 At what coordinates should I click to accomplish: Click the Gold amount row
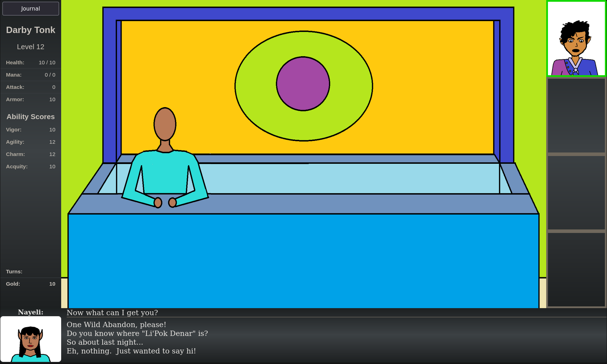click(31, 284)
